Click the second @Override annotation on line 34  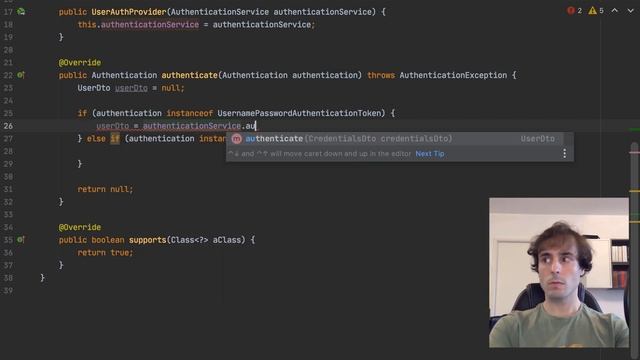[x=80, y=227]
